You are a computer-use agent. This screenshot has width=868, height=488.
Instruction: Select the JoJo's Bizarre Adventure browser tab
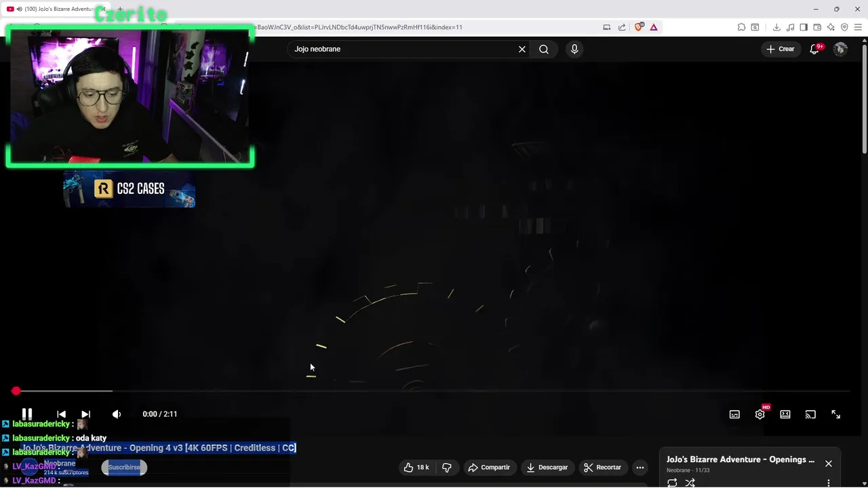54,9
